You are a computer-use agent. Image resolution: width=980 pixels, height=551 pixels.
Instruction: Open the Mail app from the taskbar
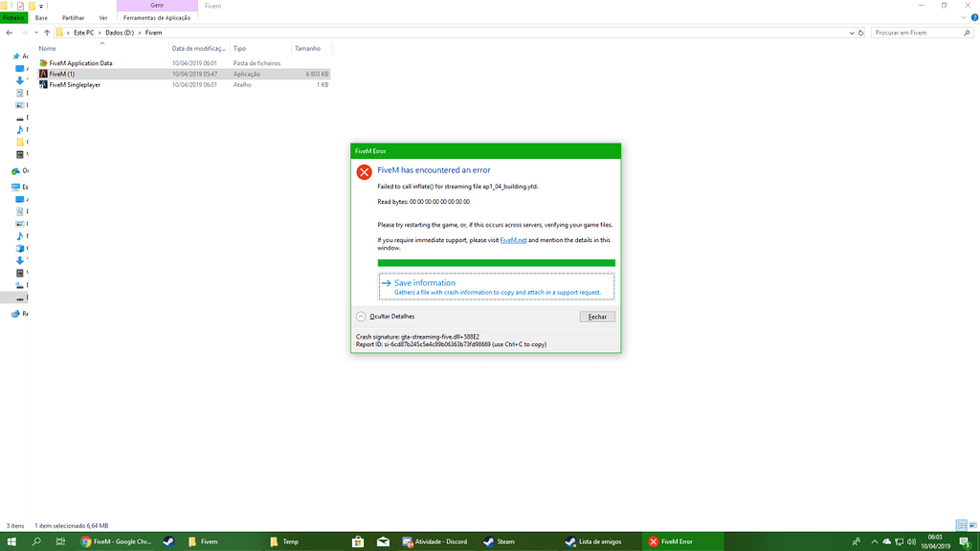pos(383,540)
